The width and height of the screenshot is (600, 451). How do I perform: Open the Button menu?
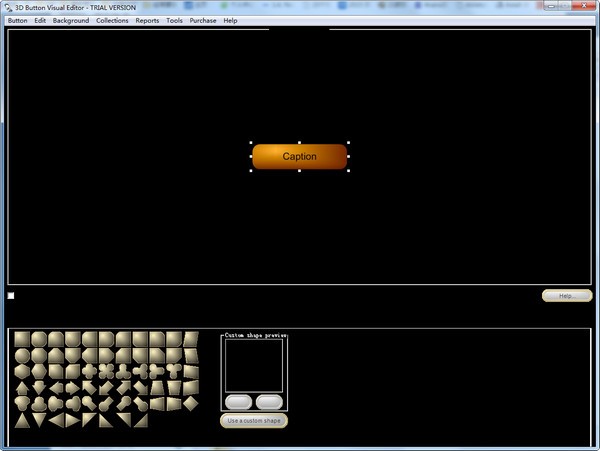point(17,20)
